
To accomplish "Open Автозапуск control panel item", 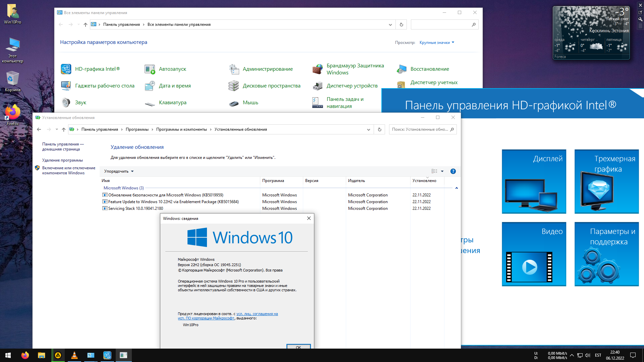I will click(x=165, y=69).
